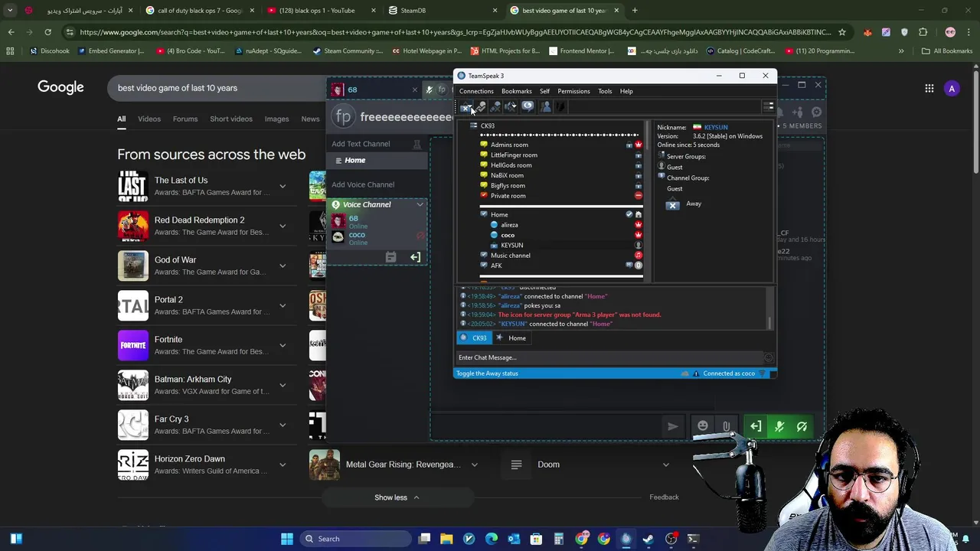Expand Red Dead Redemption 2 result
The width and height of the screenshot is (980, 551).
[x=283, y=226]
